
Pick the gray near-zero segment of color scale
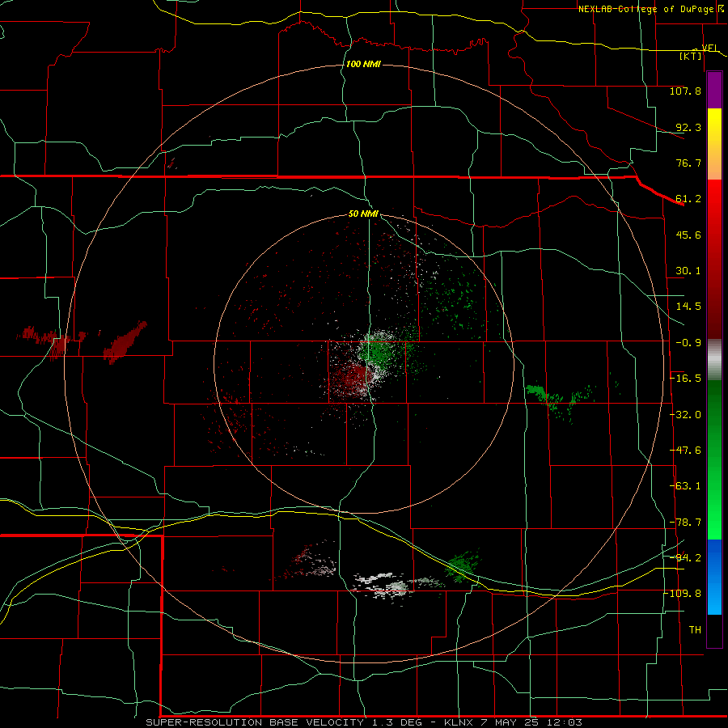714,360
